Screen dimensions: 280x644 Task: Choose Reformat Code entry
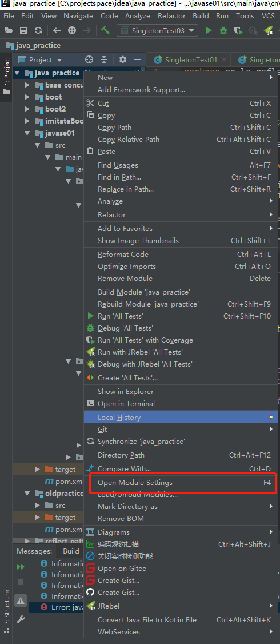coord(179,255)
